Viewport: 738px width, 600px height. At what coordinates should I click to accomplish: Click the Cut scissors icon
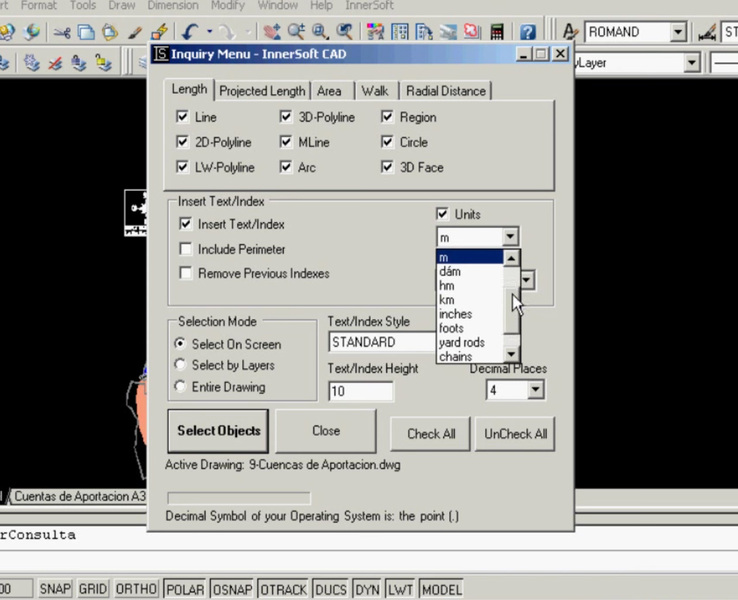pos(62,32)
